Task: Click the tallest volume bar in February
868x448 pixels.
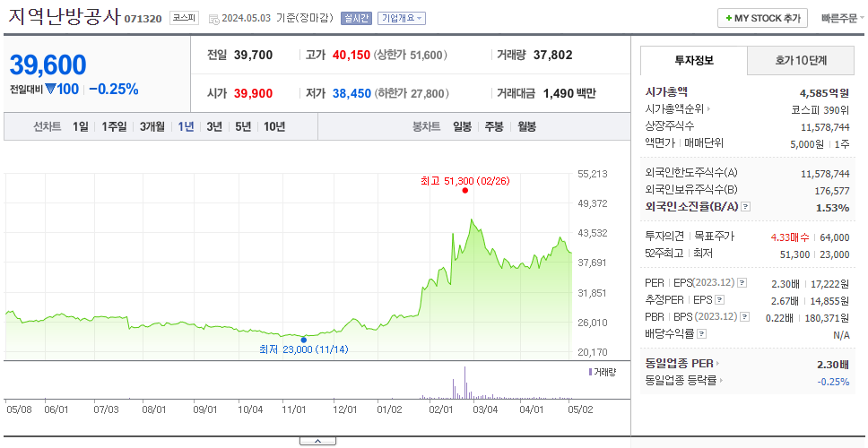Action: [464, 383]
